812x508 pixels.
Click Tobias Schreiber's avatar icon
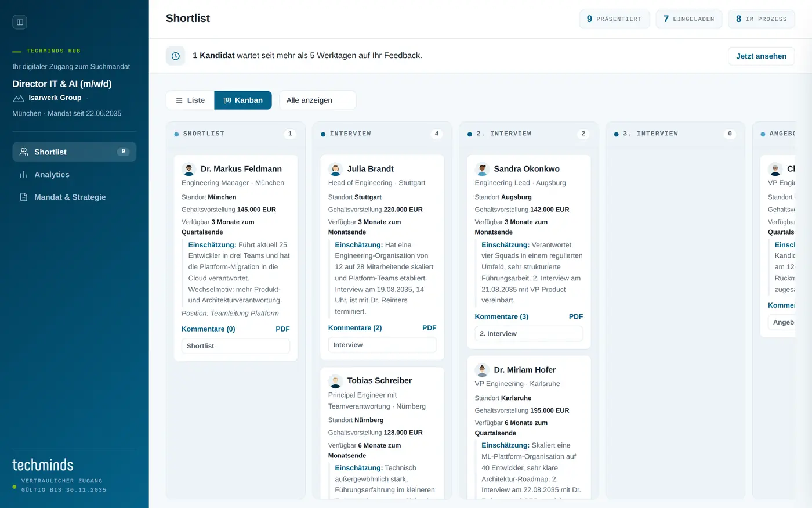335,381
